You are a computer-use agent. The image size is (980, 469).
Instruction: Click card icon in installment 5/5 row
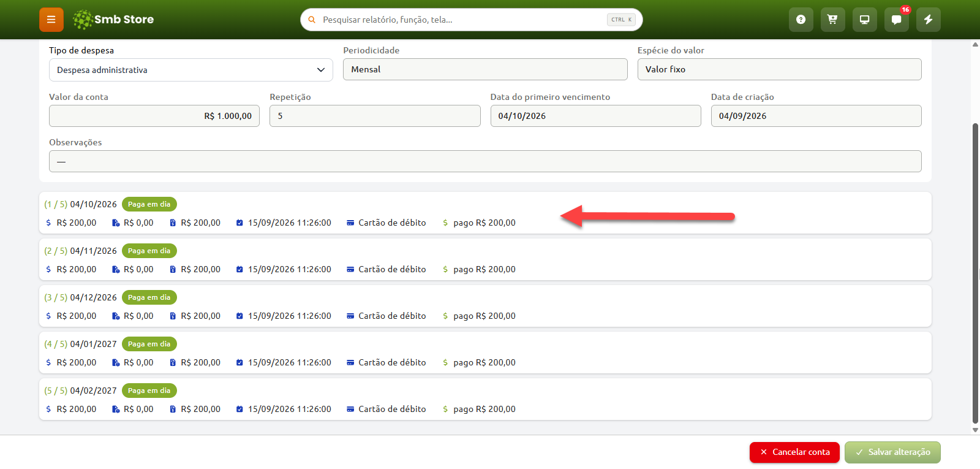click(350, 409)
